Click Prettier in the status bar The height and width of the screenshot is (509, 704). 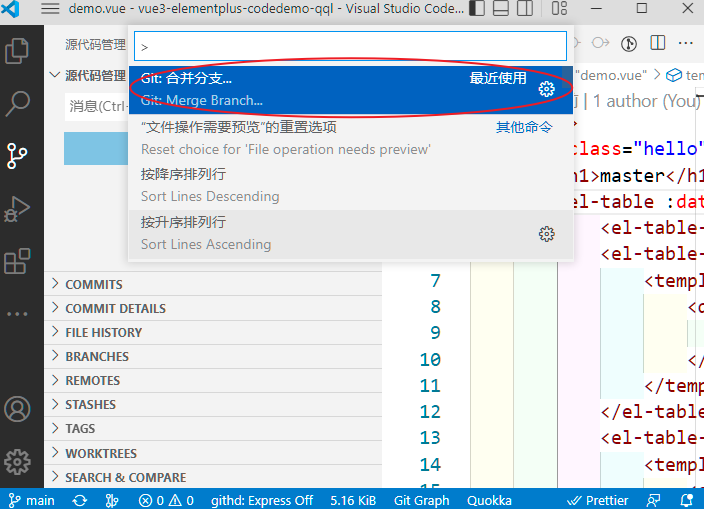598,500
